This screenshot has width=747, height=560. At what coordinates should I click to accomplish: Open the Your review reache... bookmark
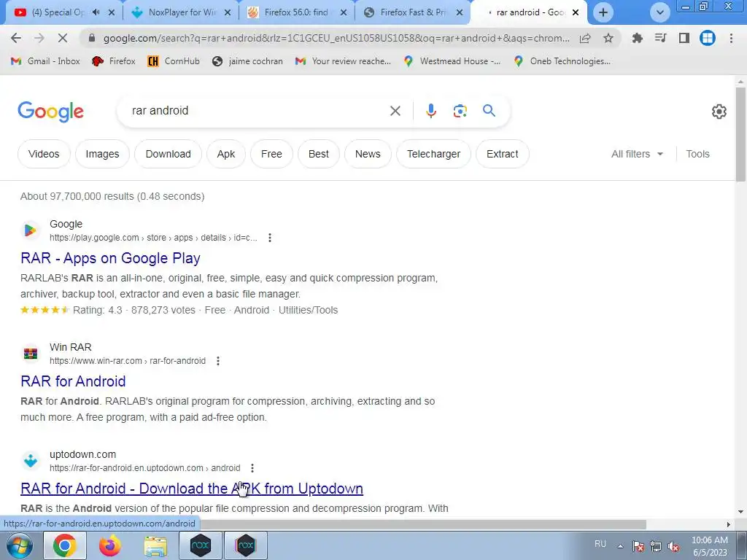tap(343, 61)
